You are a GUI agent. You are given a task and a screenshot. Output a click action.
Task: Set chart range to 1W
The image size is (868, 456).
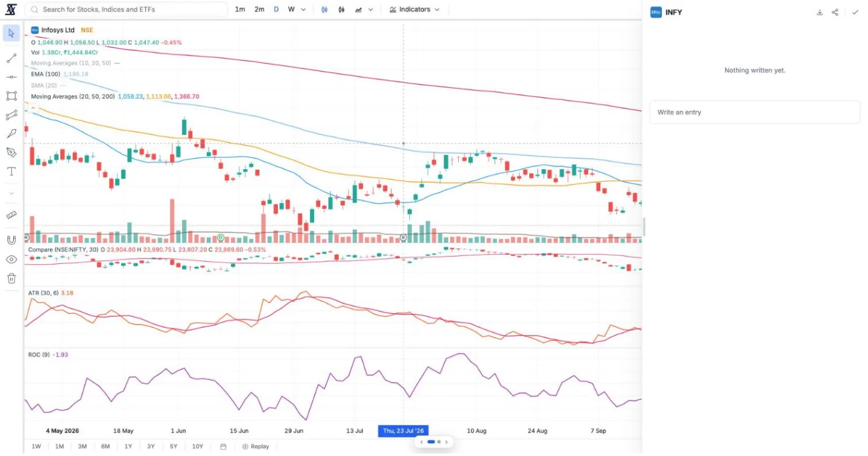pyautogui.click(x=36, y=446)
